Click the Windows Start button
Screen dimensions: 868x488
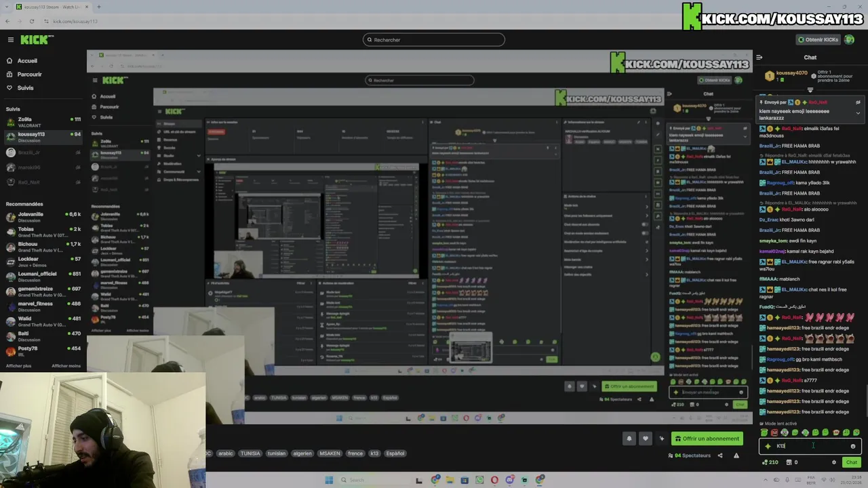point(329,480)
